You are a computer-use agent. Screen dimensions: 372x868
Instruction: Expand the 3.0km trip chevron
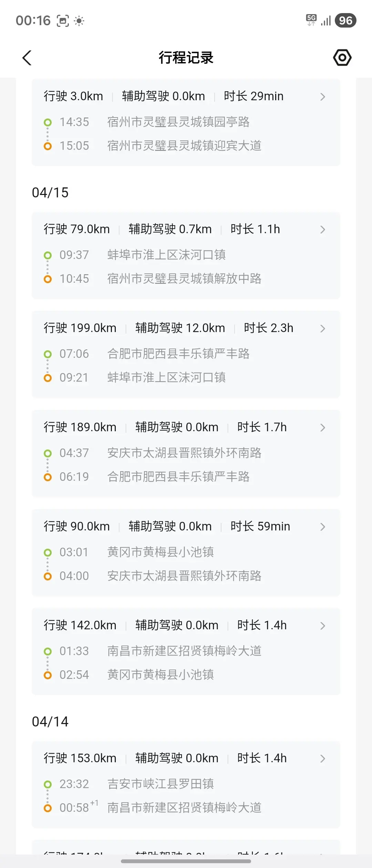[322, 97]
